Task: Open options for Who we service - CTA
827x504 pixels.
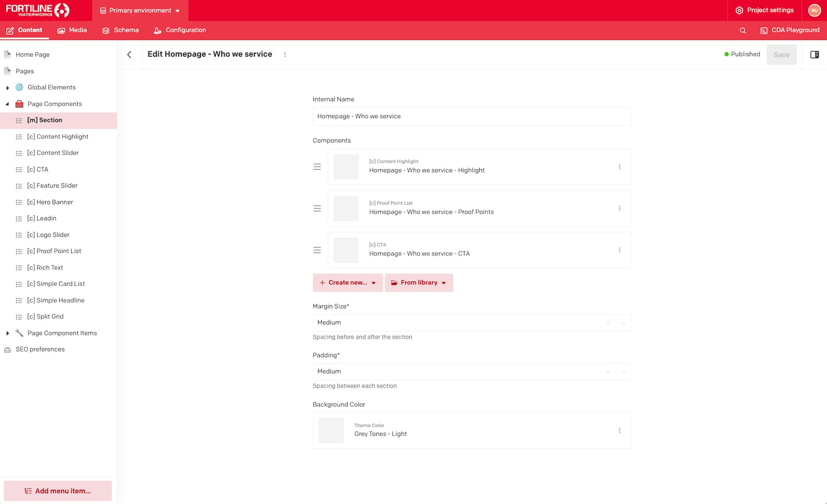Action: pyautogui.click(x=619, y=250)
